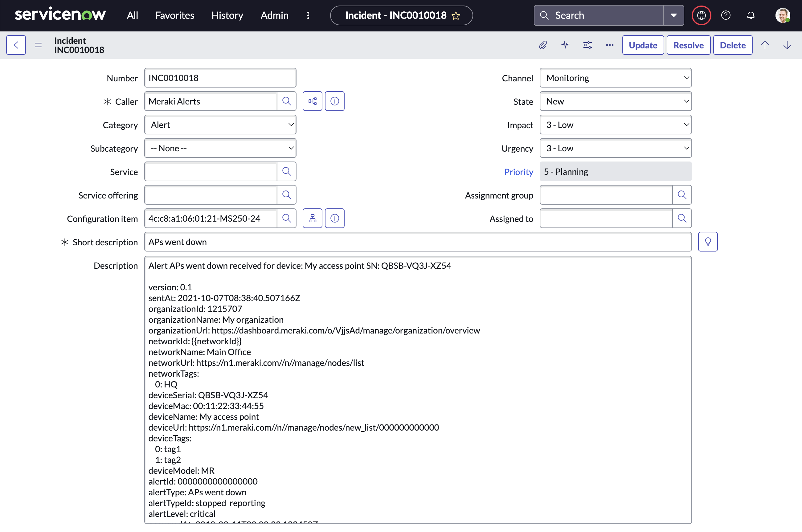Open the activity stream
This screenshot has height=532, width=802.
point(565,45)
